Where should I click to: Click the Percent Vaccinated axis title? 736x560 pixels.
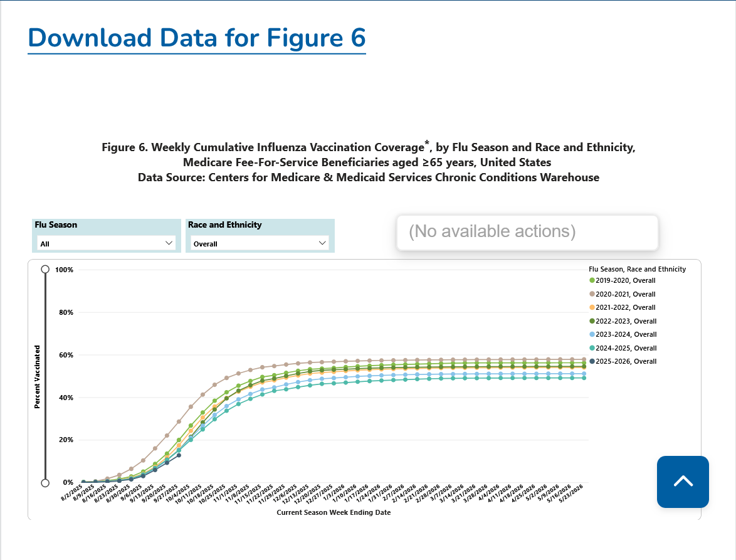pos(37,377)
